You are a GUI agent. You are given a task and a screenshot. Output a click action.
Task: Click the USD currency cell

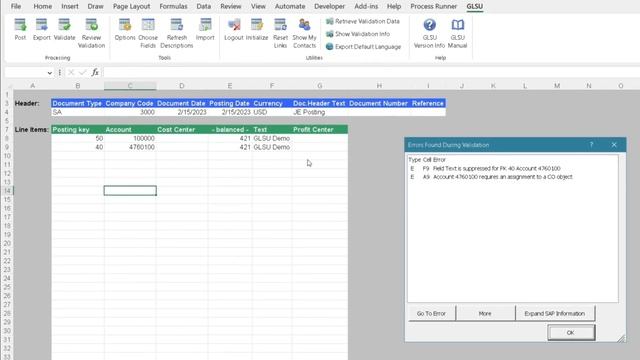272,112
